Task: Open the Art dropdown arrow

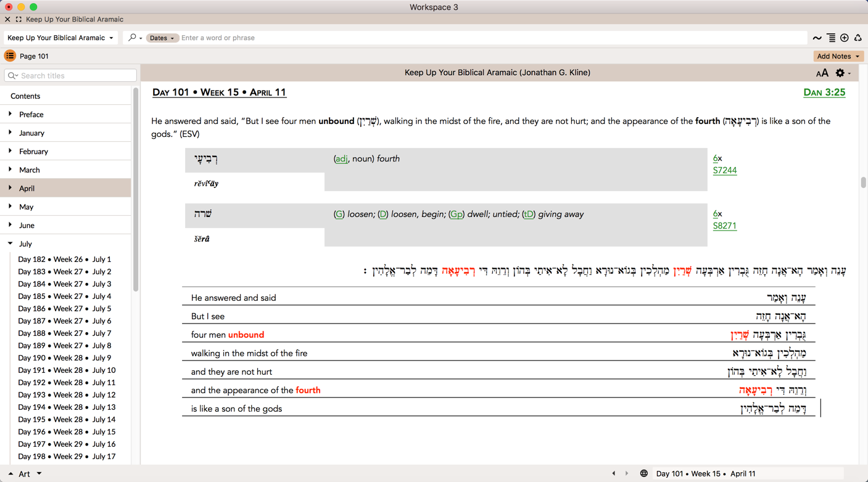Action: (39, 474)
